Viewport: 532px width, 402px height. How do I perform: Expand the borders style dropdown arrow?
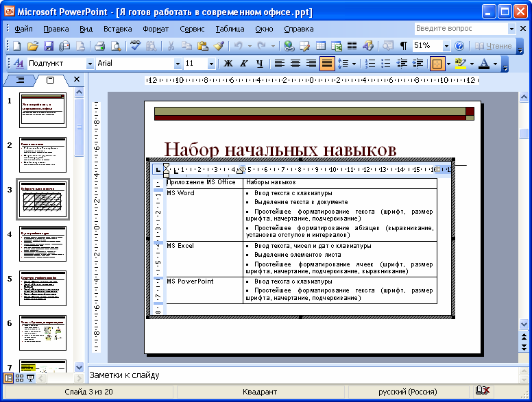[448, 64]
